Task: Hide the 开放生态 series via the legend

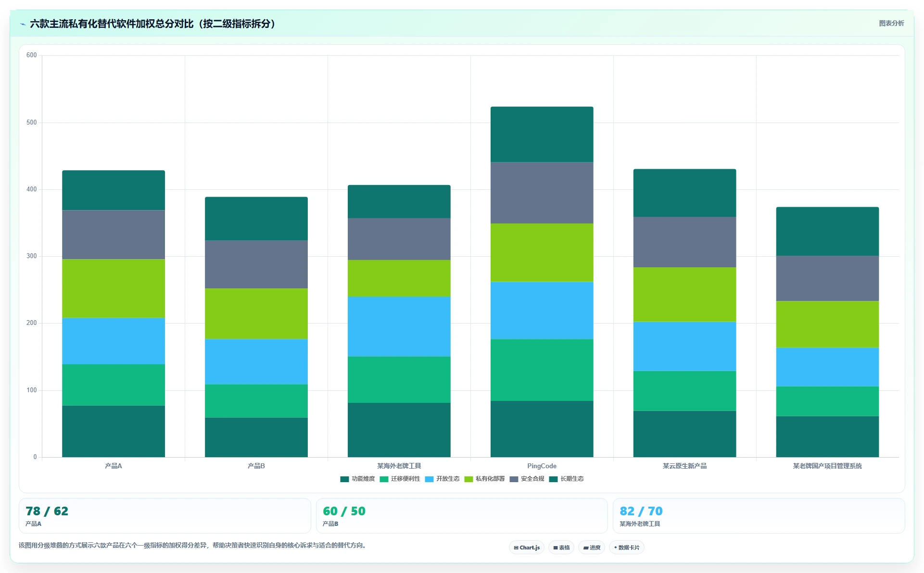Action: 442,479
